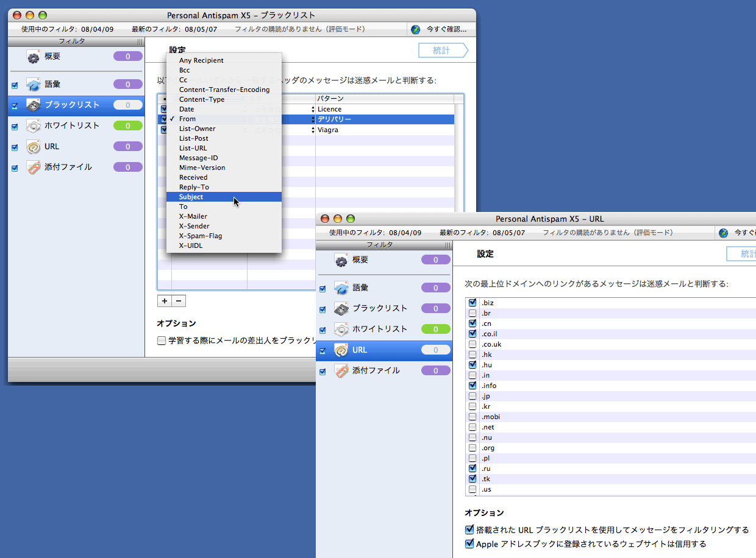756x558 pixels.
Task: Check the .co.uk domain checkbox
Action: (472, 344)
